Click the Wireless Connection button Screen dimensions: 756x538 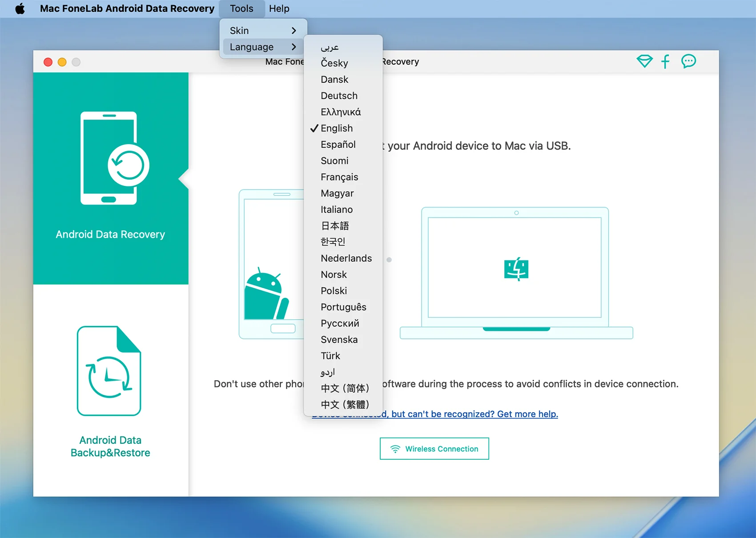click(x=434, y=449)
